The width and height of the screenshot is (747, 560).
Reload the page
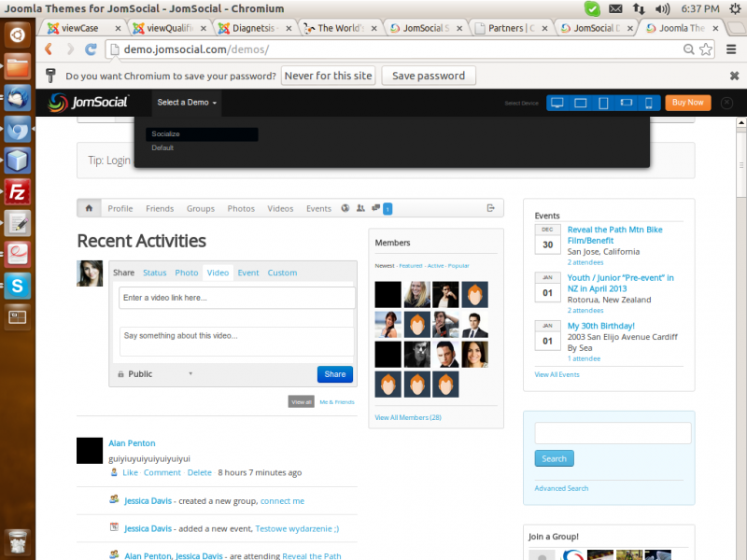click(91, 49)
